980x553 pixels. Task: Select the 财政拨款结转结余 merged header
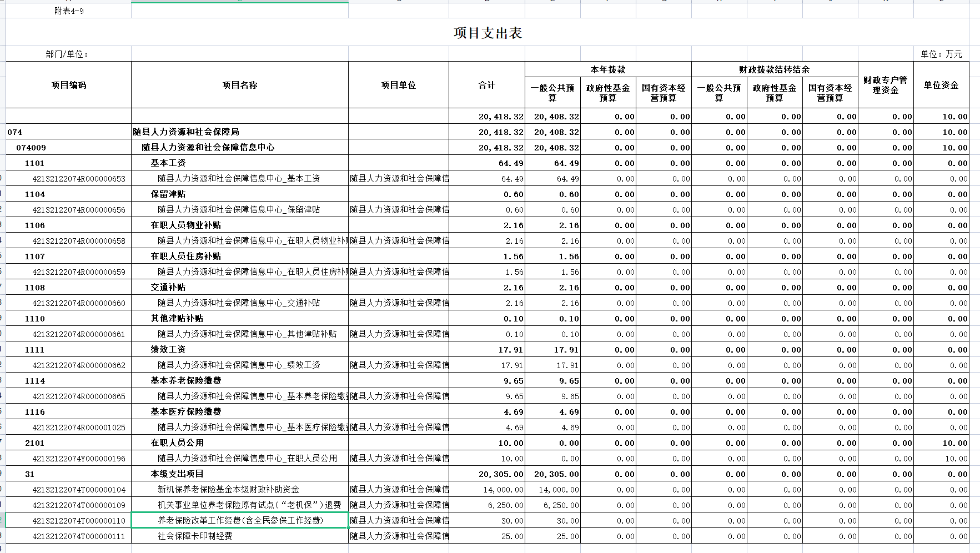click(x=775, y=69)
